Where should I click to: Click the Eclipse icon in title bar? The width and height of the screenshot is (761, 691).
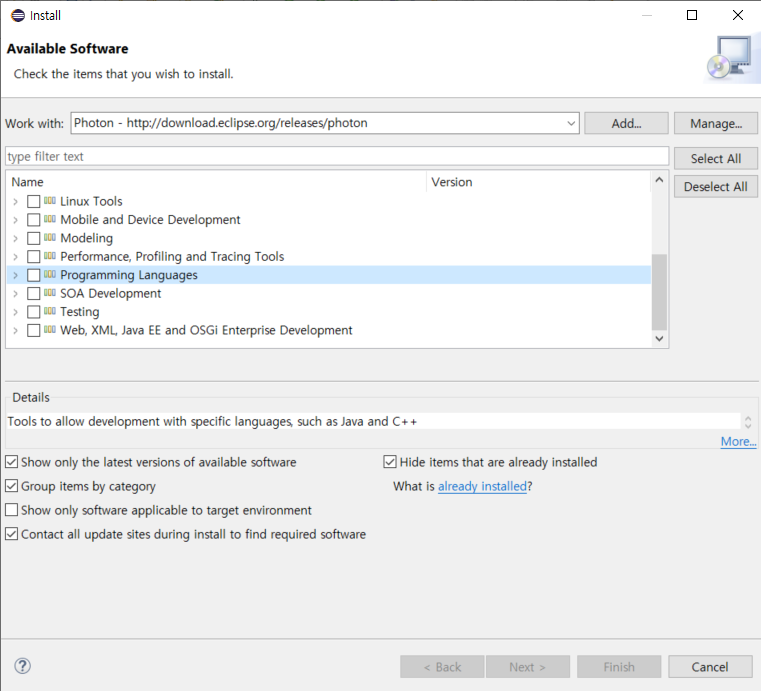[18, 16]
